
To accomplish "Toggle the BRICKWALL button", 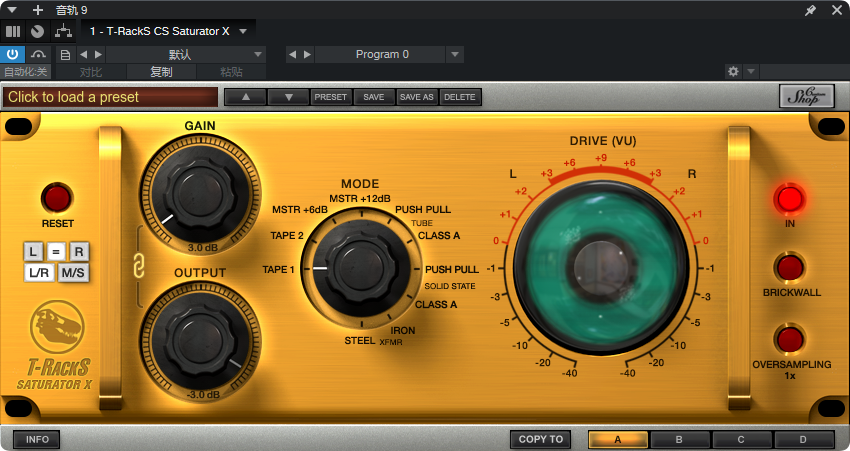I will point(790,268).
